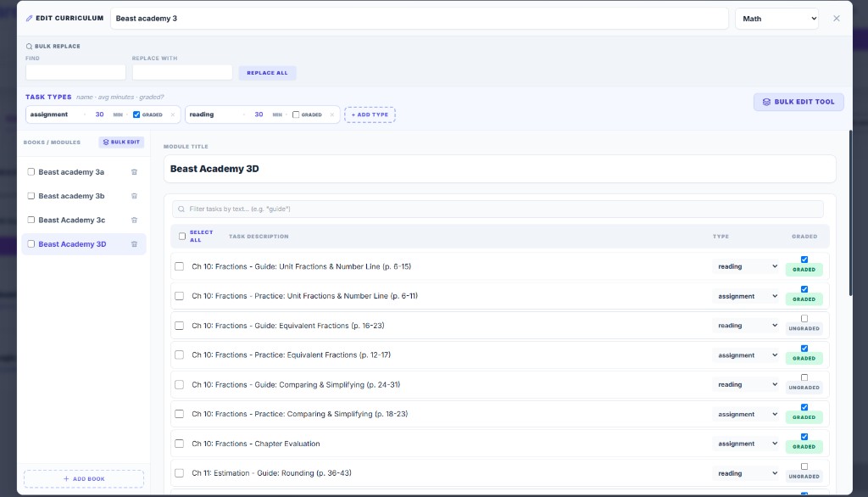This screenshot has width=868, height=497.
Task: Mark Guide: Equivalent Fractions as graded
Action: click(x=804, y=319)
